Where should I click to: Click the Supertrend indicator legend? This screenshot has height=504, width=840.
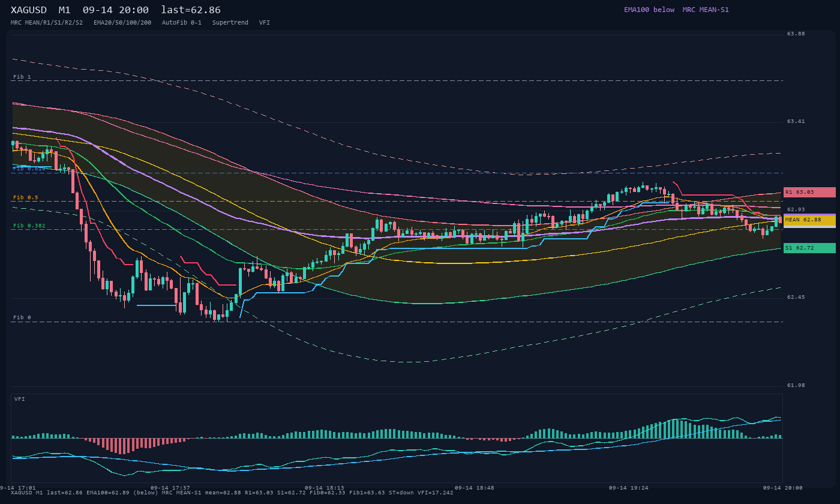pyautogui.click(x=230, y=23)
